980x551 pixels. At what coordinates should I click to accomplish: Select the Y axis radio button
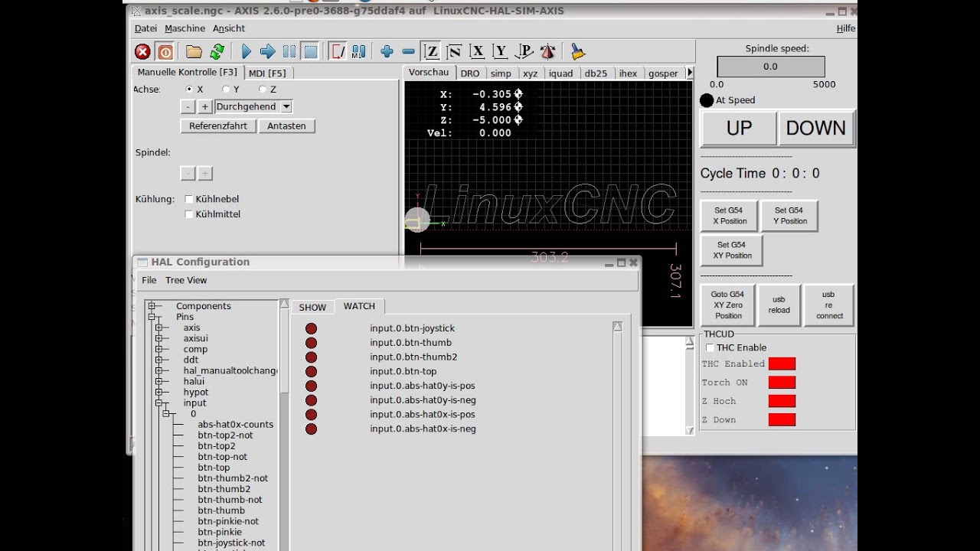[x=226, y=90]
